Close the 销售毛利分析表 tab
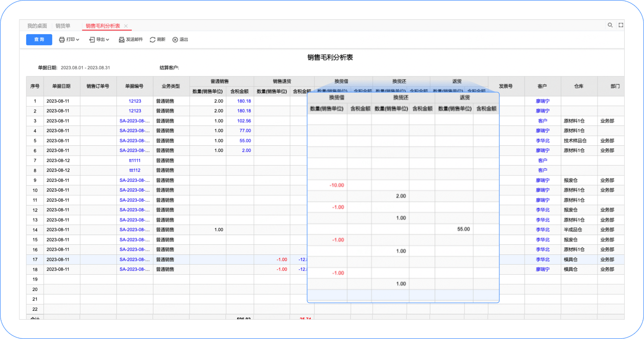 click(x=126, y=26)
